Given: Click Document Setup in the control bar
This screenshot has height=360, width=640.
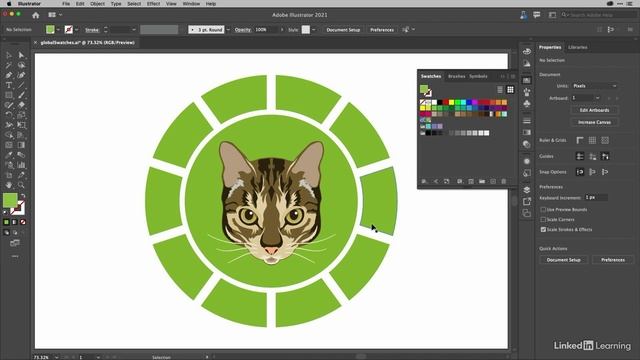Looking at the screenshot, I should coord(343,30).
